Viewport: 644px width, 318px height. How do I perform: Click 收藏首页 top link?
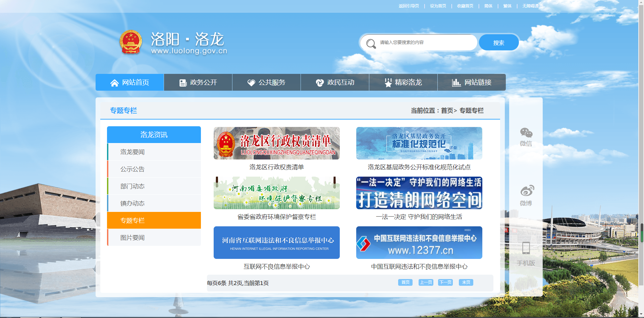point(465,6)
